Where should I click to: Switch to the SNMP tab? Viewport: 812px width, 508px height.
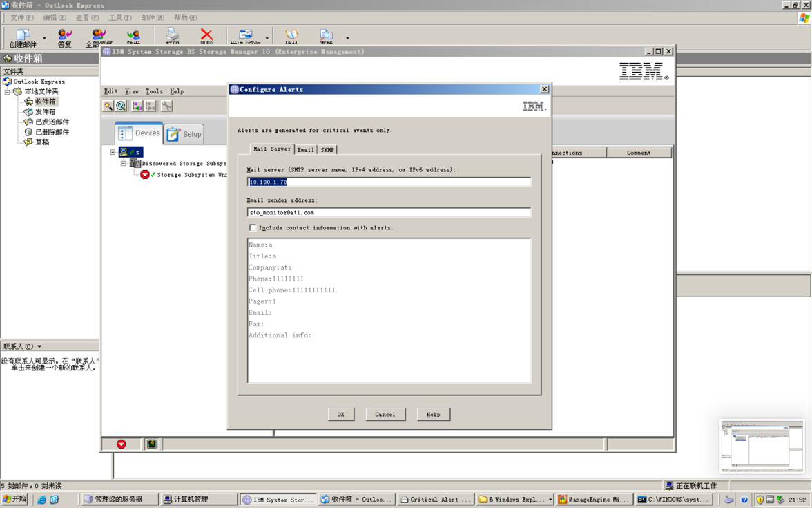(x=327, y=149)
